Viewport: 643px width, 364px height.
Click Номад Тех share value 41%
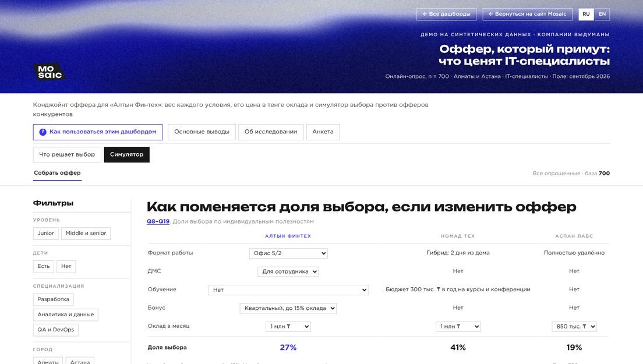tap(458, 348)
